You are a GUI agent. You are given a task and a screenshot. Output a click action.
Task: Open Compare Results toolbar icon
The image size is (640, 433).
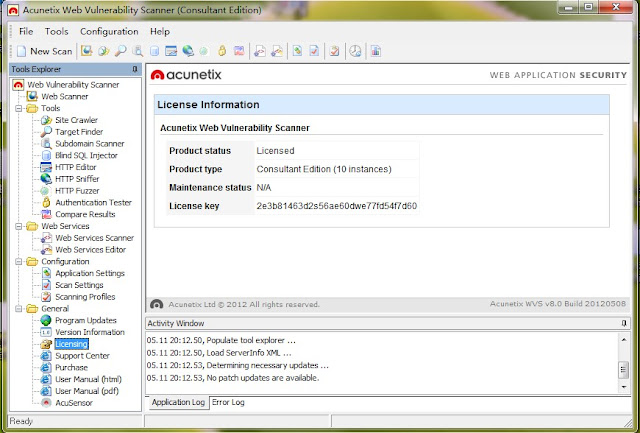(x=239, y=51)
